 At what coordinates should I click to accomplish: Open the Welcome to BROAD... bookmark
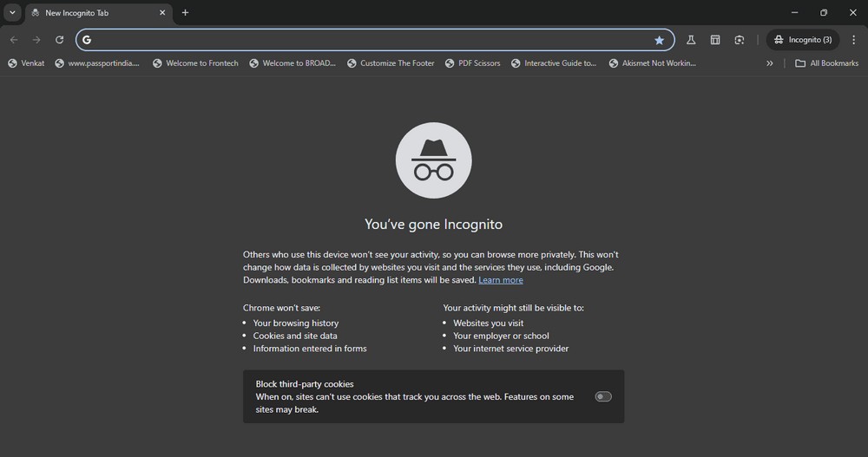point(293,63)
